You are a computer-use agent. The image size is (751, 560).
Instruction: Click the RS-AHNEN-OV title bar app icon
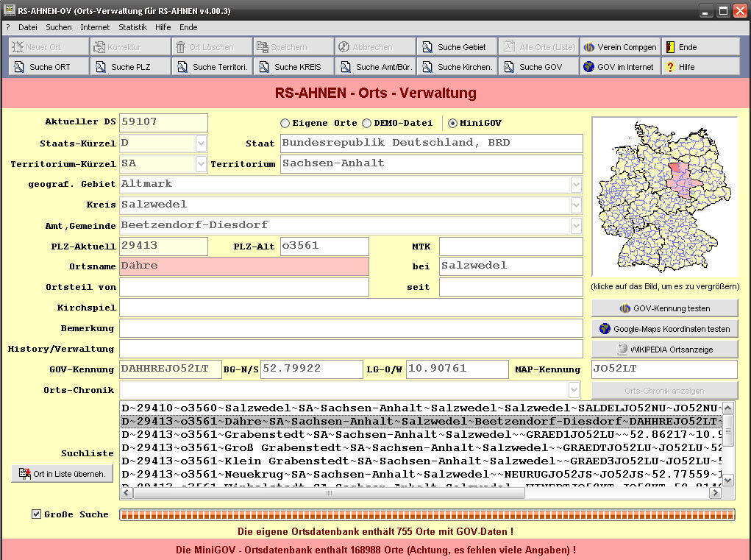tap(9, 10)
